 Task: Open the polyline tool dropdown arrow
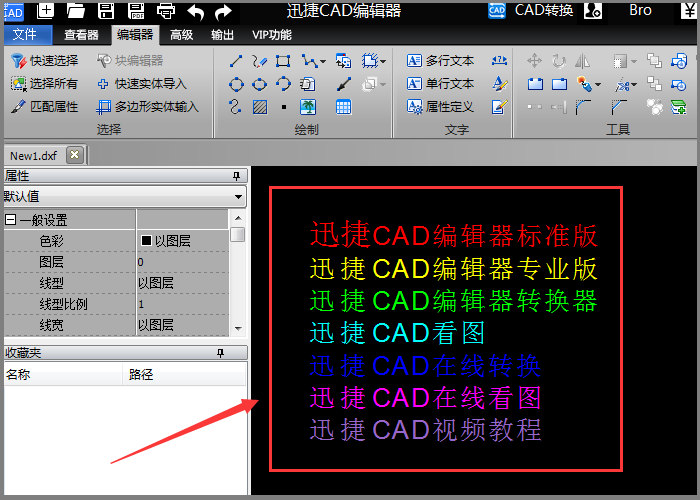pos(323,61)
